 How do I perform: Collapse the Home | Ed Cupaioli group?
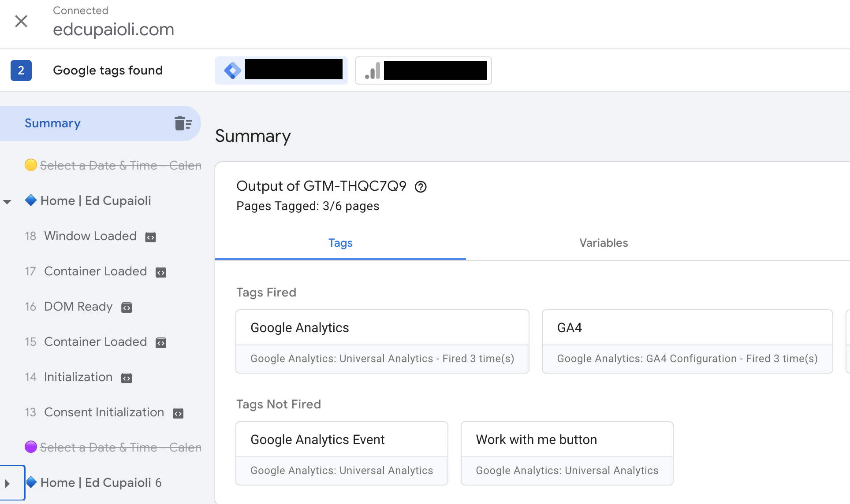pos(7,202)
